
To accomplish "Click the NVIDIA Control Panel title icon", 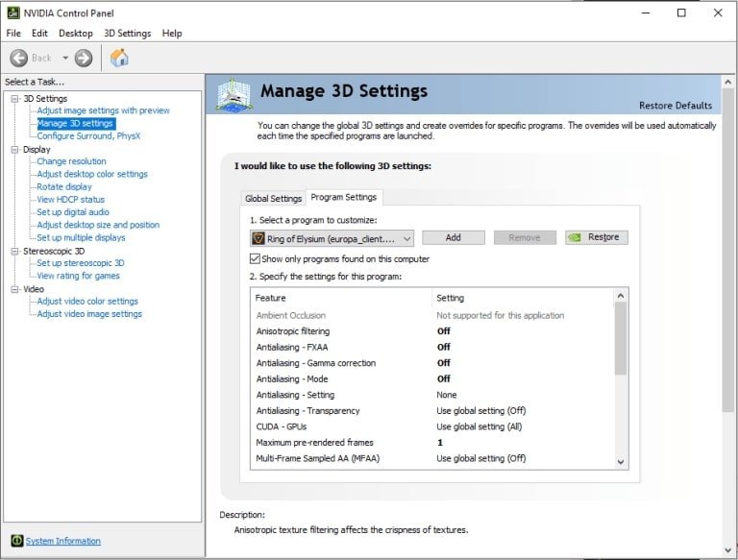I will pyautogui.click(x=13, y=12).
